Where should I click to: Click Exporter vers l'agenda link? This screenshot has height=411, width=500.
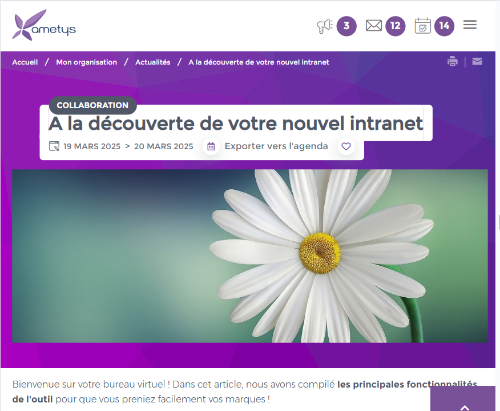coord(276,146)
